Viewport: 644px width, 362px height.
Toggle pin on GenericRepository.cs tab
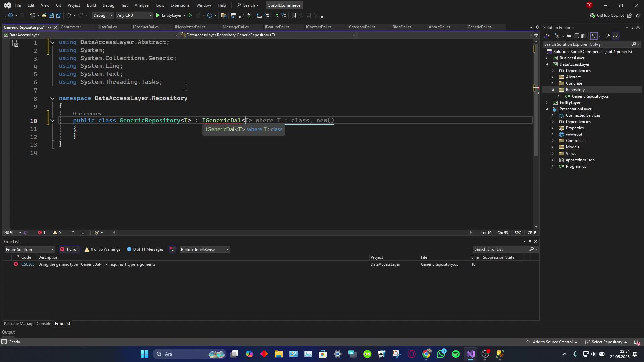pos(49,27)
